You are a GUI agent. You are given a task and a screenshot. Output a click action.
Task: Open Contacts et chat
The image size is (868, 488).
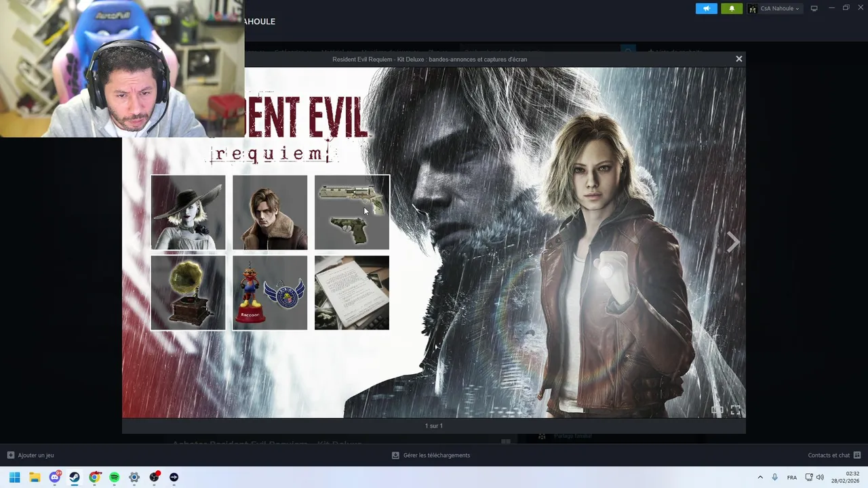829,455
